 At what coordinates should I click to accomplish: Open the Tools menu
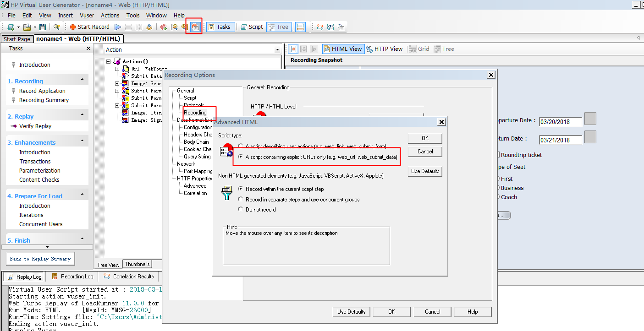pos(133,15)
